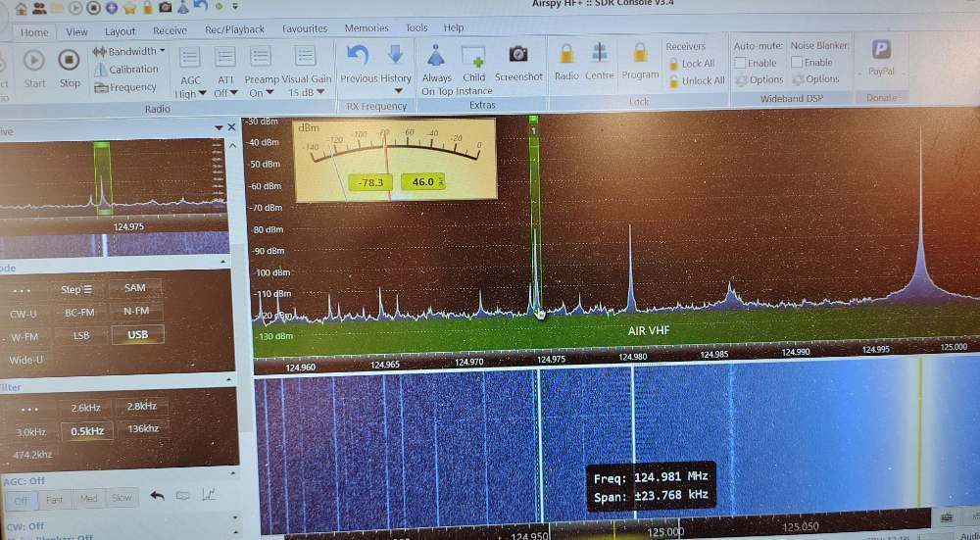Set AGC to Fast mode

(x=55, y=499)
